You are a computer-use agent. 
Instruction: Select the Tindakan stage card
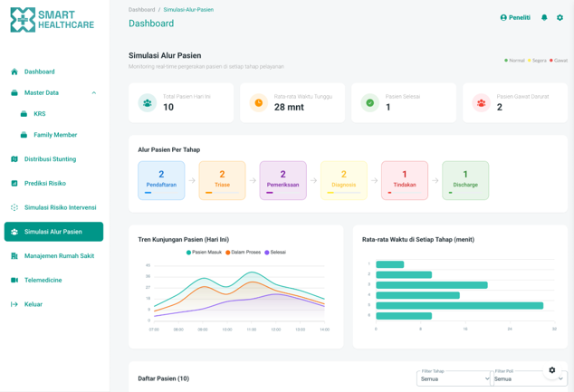[405, 180]
